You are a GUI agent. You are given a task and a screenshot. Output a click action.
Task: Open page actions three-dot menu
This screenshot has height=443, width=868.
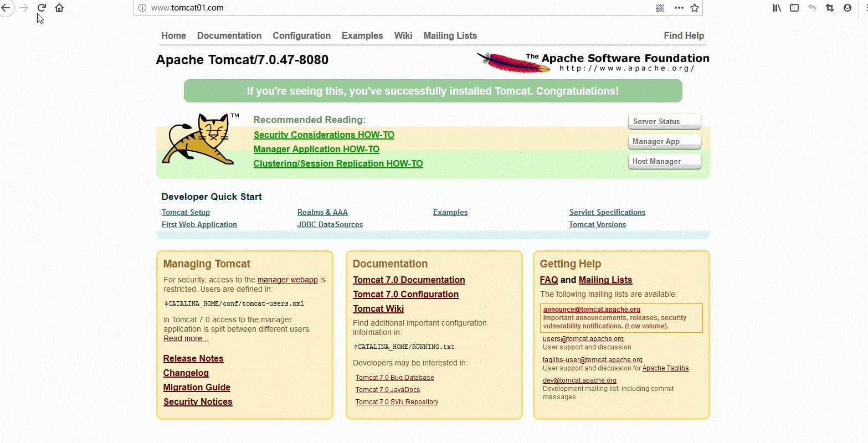[679, 8]
